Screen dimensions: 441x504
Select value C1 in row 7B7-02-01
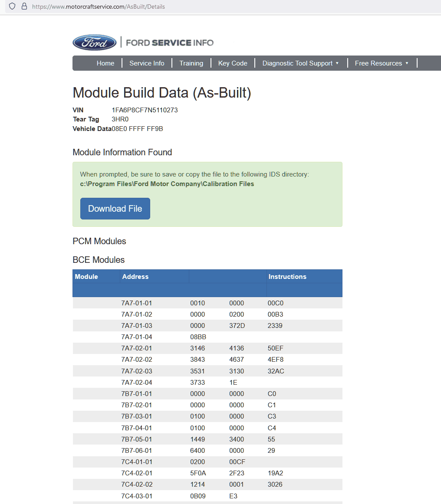click(272, 405)
